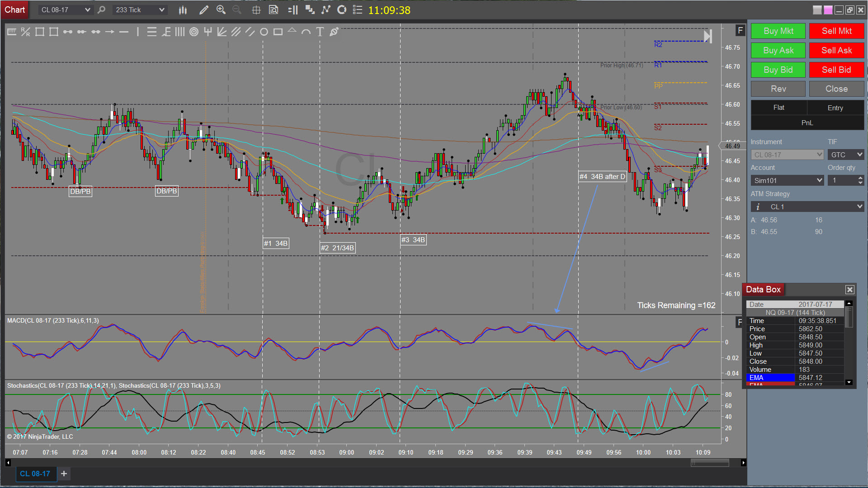Open the instrument search magnifier
Image resolution: width=868 pixels, height=488 pixels.
click(102, 10)
